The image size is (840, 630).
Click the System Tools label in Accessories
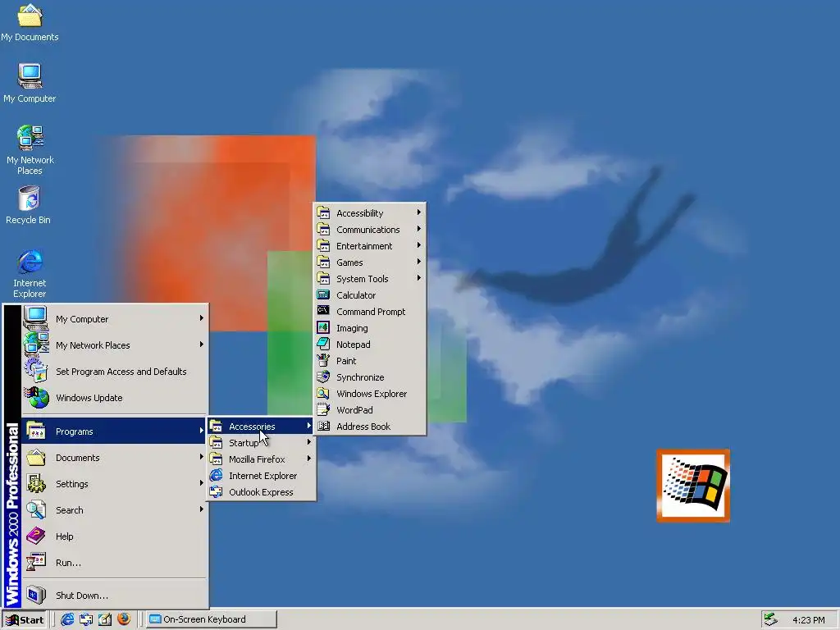(x=362, y=279)
